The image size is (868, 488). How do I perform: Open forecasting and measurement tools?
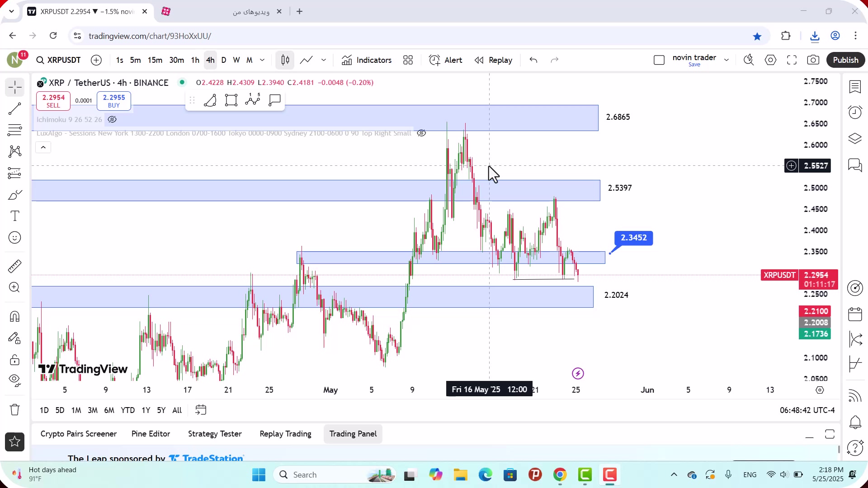point(15,173)
